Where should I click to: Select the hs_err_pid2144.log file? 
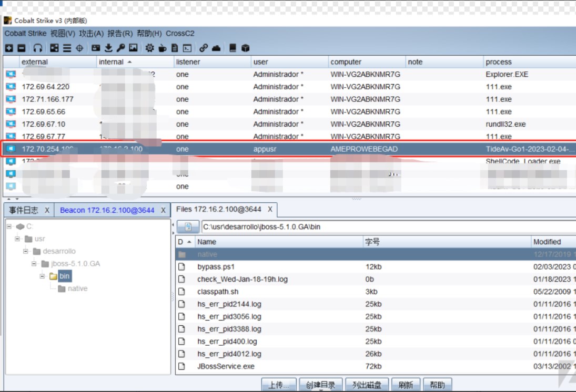(376, 304)
